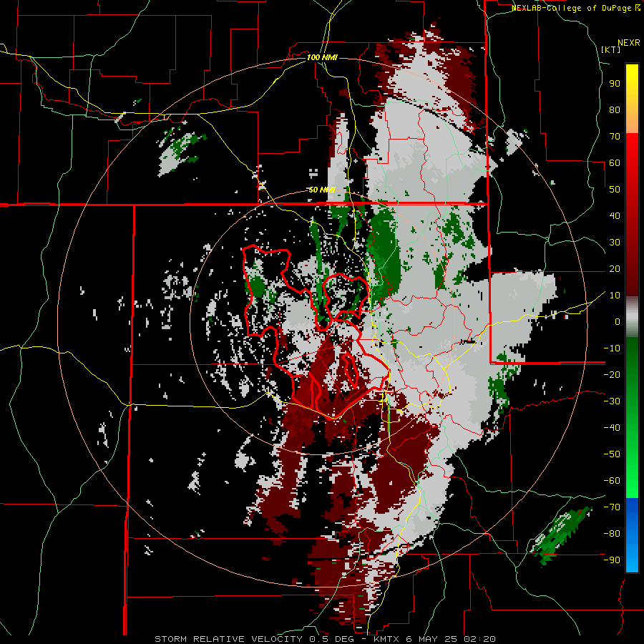This screenshot has height=644, width=644.
Task: Pick the blue bottom segment of color scale
Action: click(632, 535)
